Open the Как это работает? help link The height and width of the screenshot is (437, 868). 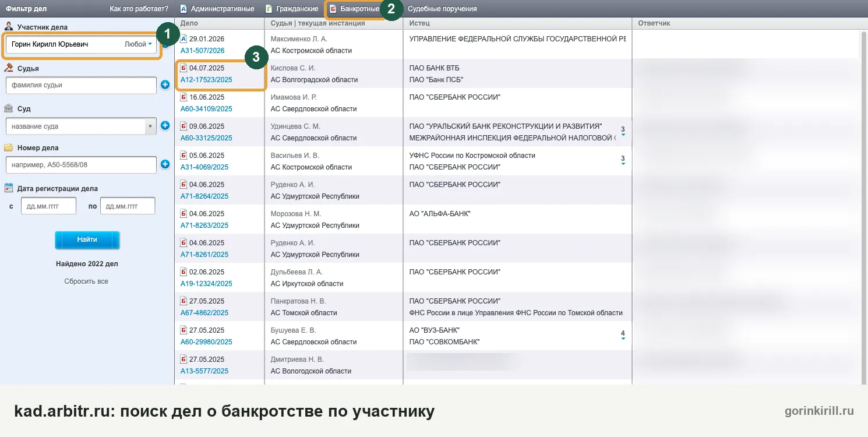click(139, 9)
